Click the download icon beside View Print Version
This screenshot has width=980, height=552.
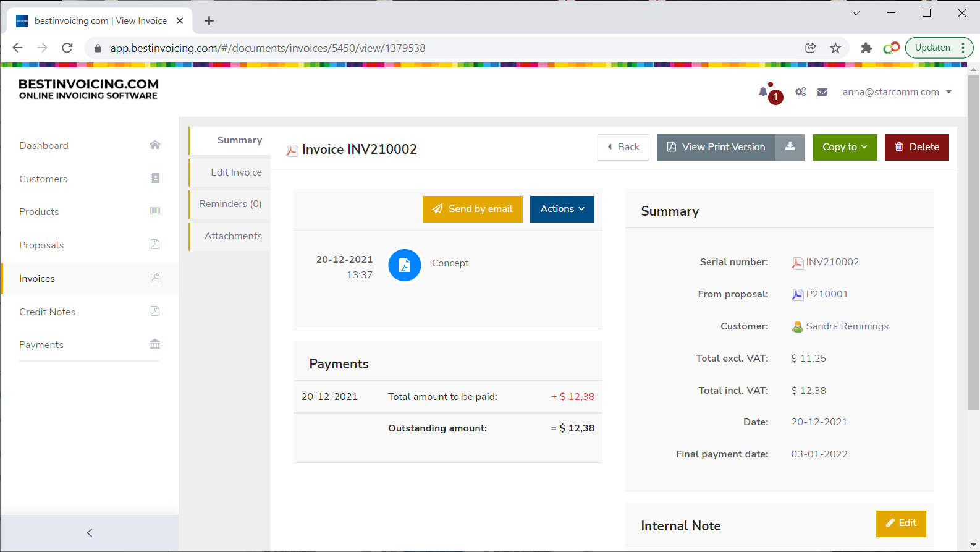790,147
